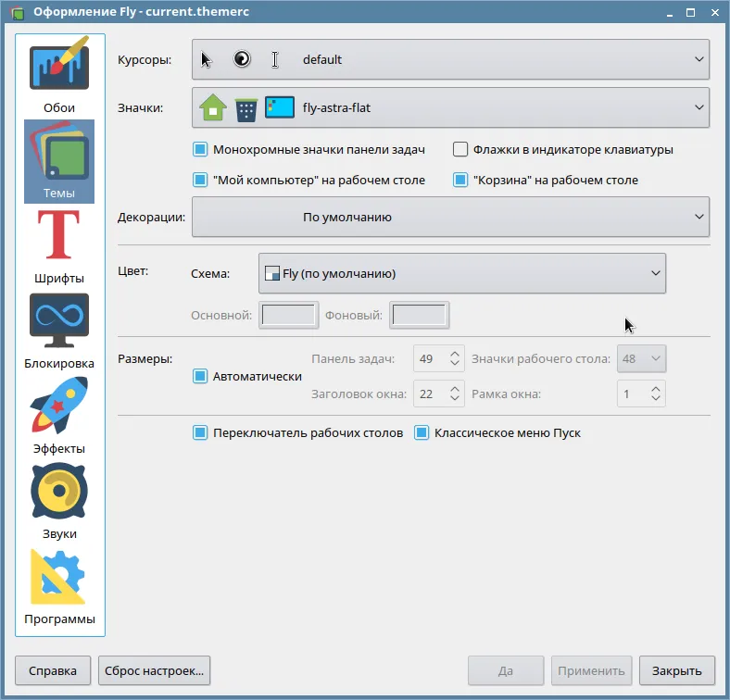The image size is (730, 700).
Task: Click the text I-beam cursor preview
Action: [275, 59]
